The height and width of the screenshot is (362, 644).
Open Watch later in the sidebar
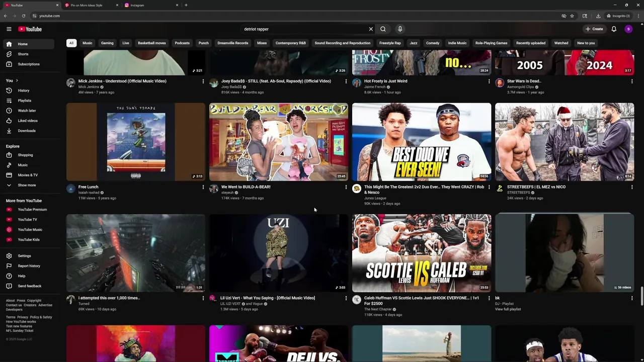coord(28,111)
